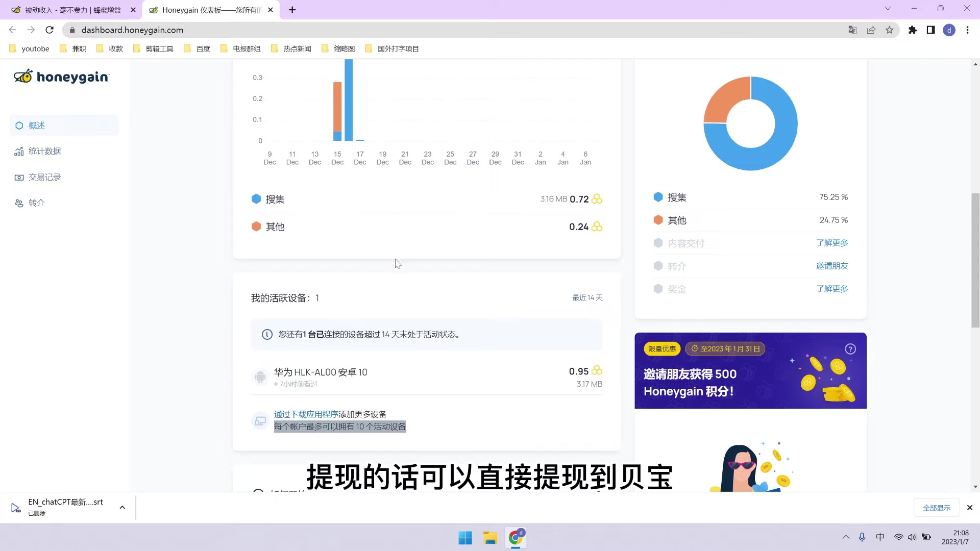Click the honeygain logo in sidebar

click(62, 77)
